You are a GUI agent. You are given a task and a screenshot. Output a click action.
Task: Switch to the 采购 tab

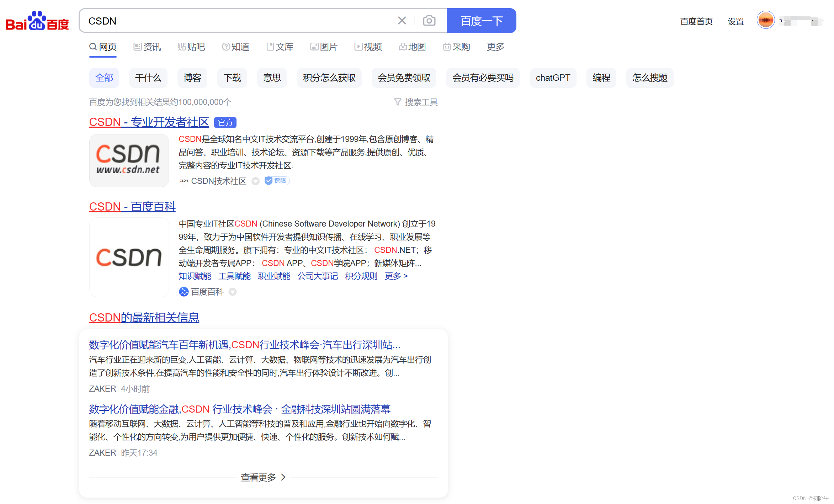point(456,47)
